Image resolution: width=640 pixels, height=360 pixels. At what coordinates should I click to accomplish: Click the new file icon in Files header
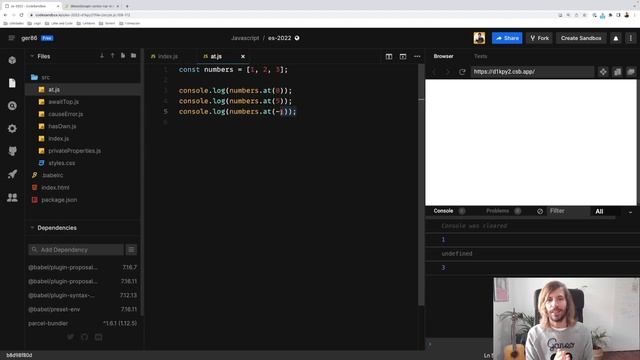[123, 56]
